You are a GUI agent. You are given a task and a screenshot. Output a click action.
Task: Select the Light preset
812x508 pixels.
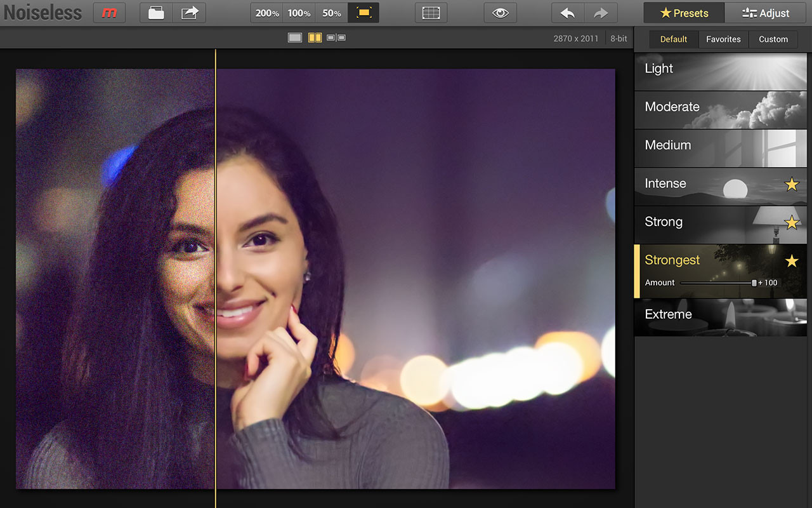tap(721, 72)
